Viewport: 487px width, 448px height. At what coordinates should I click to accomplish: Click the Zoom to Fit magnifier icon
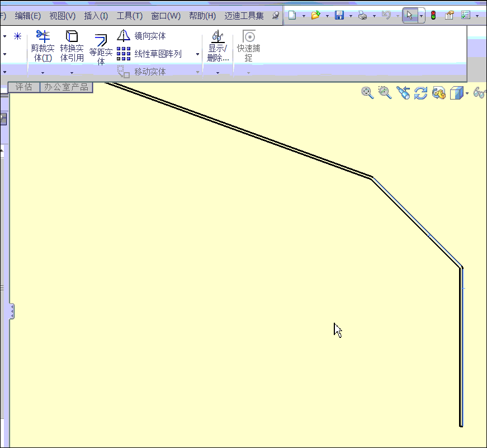tap(367, 93)
